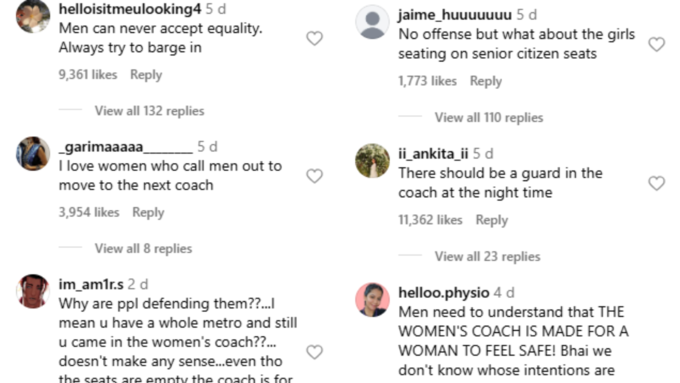Open ii_ankita_ii username link

coord(433,154)
